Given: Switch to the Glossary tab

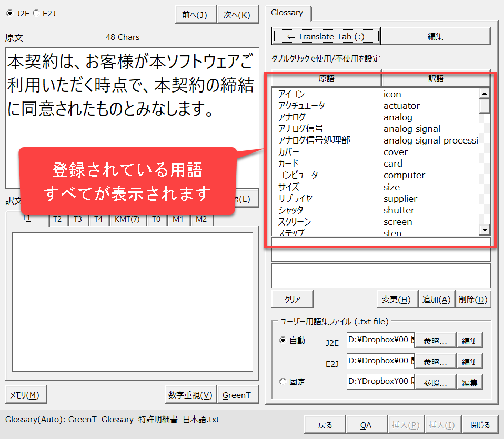Looking at the screenshot, I should (x=287, y=13).
